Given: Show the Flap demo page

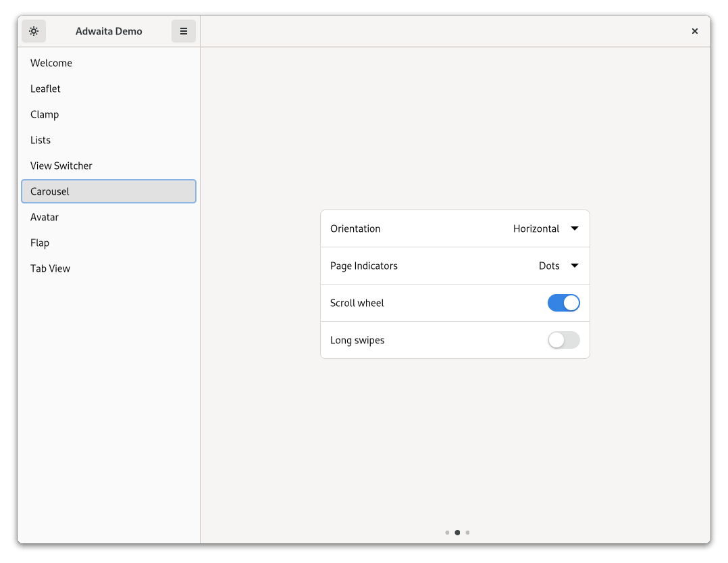Looking at the screenshot, I should tap(40, 243).
